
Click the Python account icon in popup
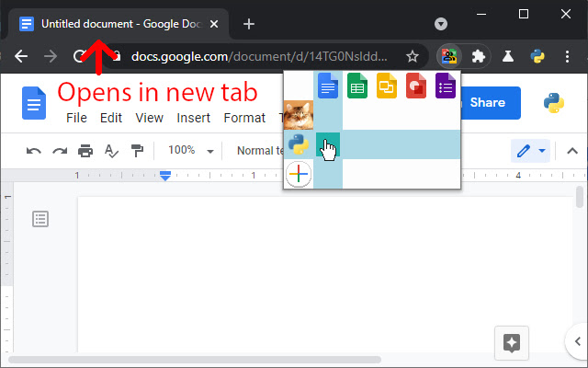pos(299,144)
